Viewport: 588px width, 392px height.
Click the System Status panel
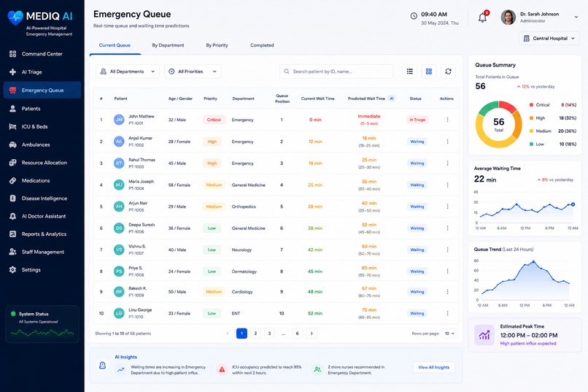[x=42, y=324]
